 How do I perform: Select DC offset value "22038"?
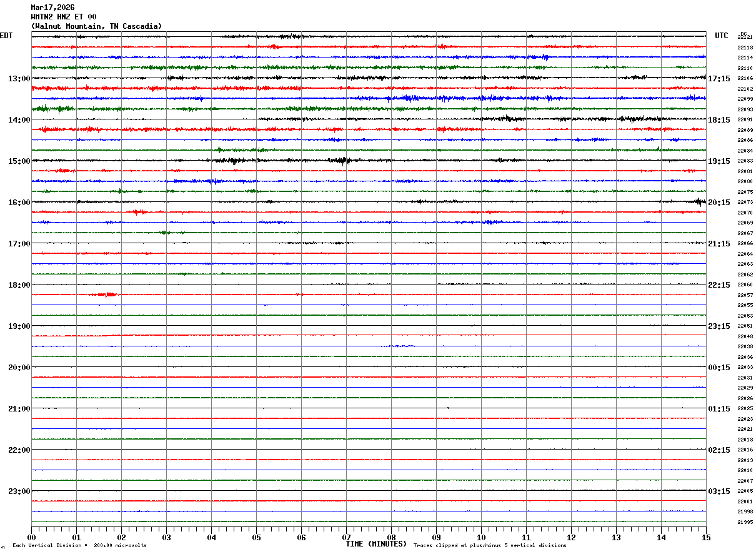[x=745, y=347]
